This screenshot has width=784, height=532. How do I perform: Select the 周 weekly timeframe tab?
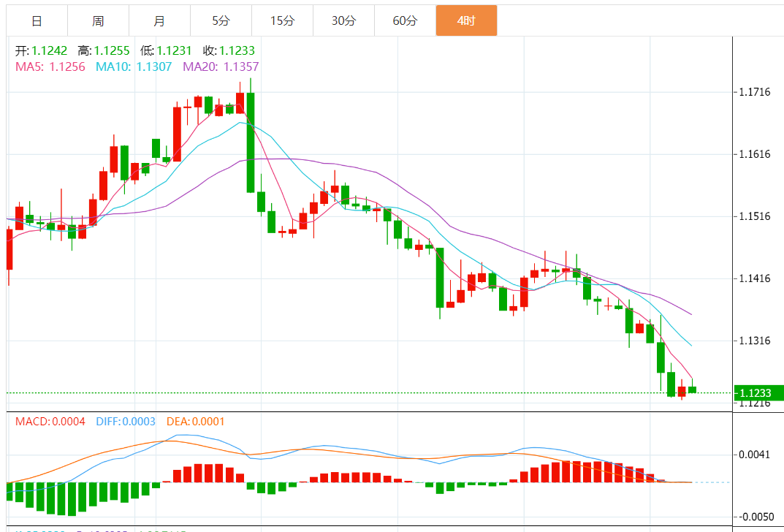(x=98, y=20)
